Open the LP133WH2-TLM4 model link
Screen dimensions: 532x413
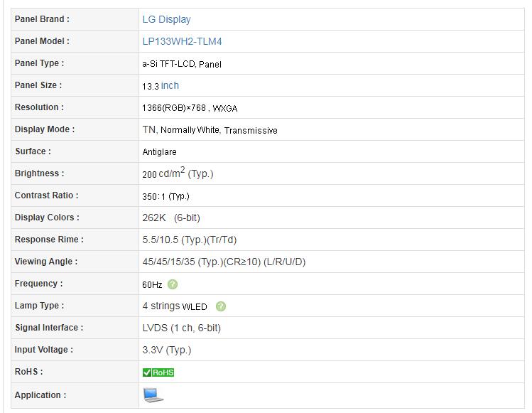pyautogui.click(x=183, y=41)
